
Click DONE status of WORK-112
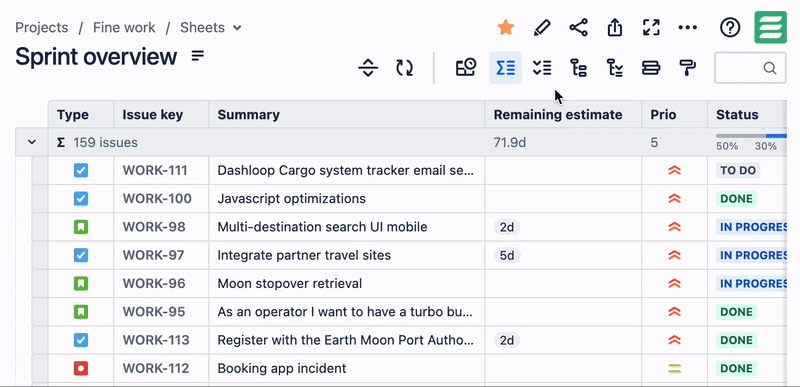737,368
